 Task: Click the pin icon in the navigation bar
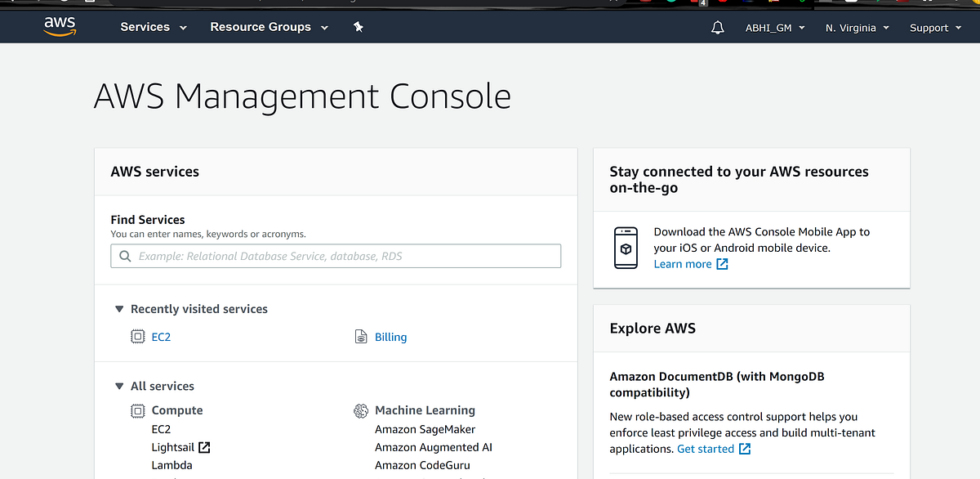tap(358, 27)
